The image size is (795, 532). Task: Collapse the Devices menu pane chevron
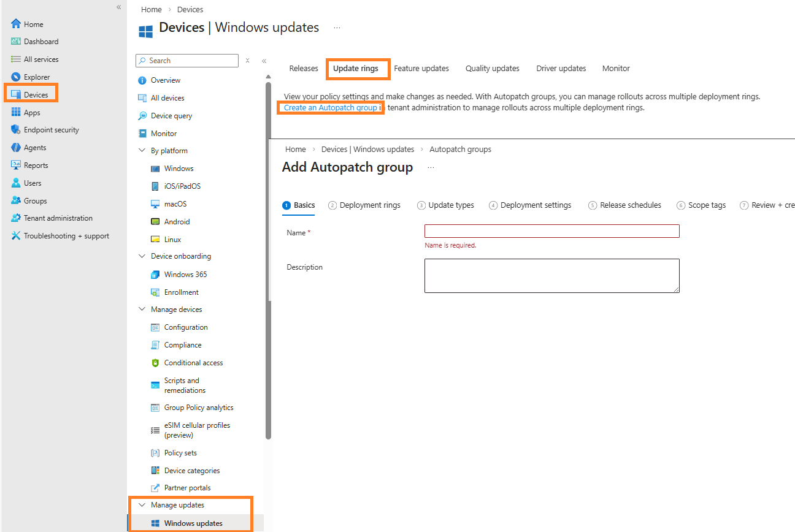pyautogui.click(x=264, y=61)
